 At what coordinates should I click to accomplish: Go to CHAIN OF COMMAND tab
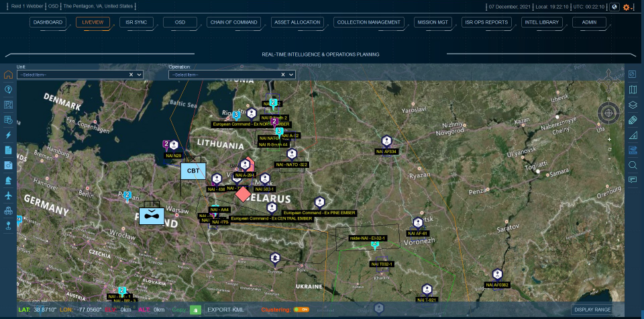click(x=233, y=22)
